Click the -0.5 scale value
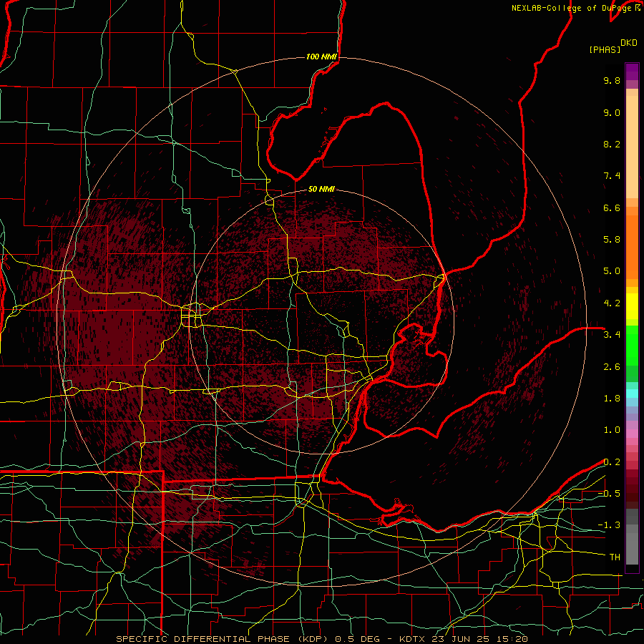The width and height of the screenshot is (644, 644). point(609,494)
